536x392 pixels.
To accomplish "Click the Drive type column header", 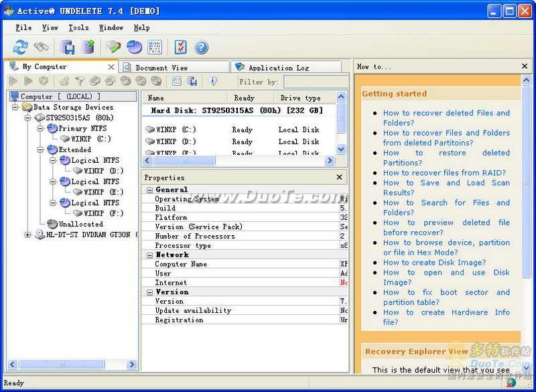I will coord(304,98).
